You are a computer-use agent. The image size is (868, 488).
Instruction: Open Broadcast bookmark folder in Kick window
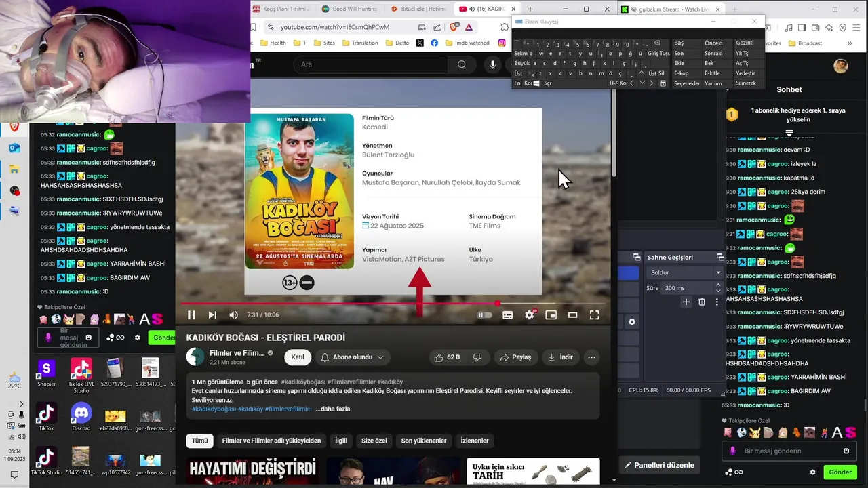[805, 43]
